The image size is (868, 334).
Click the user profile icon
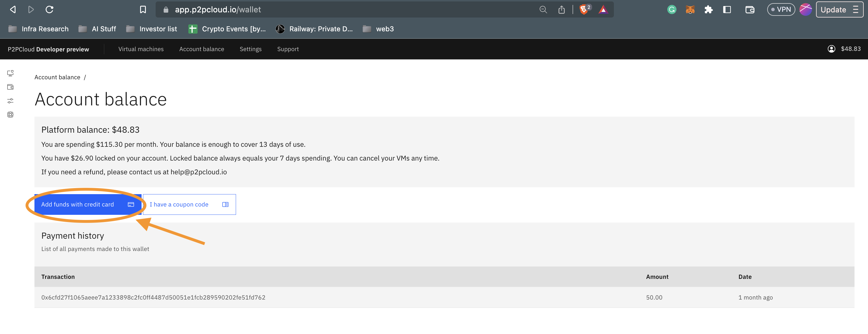tap(831, 49)
